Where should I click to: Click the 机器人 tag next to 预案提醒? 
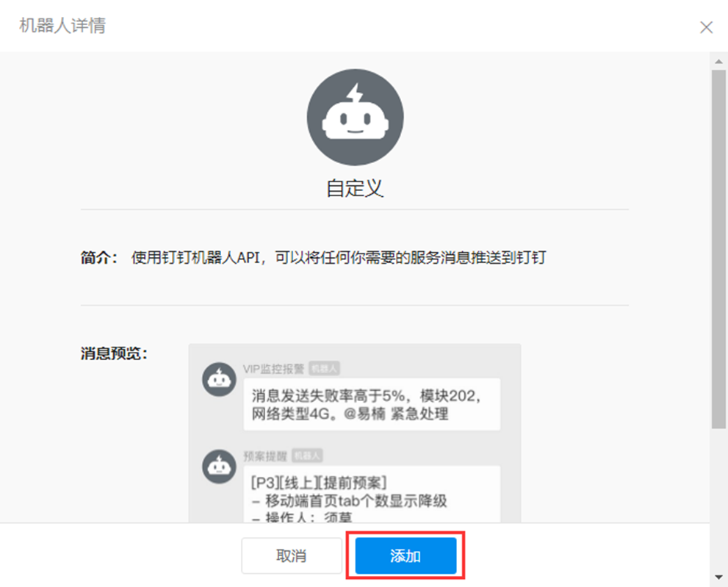point(307,456)
